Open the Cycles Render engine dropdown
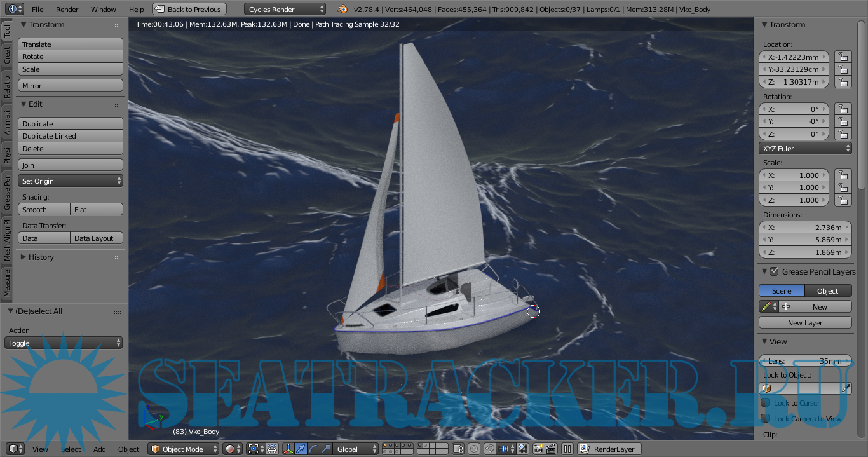Screen dimensions: 868x457 coord(285,10)
